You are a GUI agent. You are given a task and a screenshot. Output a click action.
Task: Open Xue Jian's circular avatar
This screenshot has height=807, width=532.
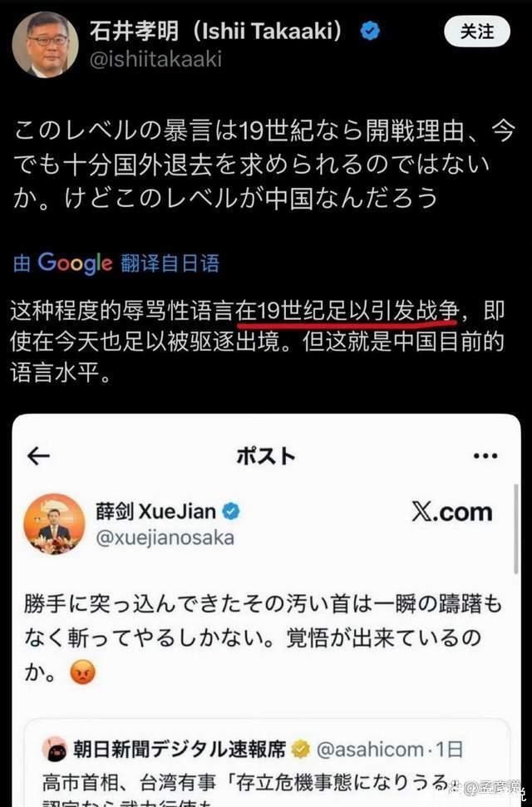pyautogui.click(x=54, y=524)
